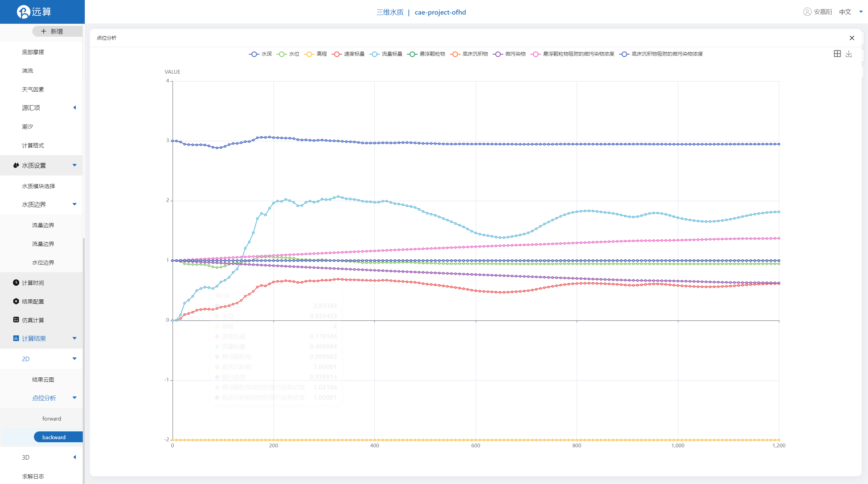This screenshot has width=868, height=484.
Task: Toggle 高程 series in legend
Action: click(315, 54)
